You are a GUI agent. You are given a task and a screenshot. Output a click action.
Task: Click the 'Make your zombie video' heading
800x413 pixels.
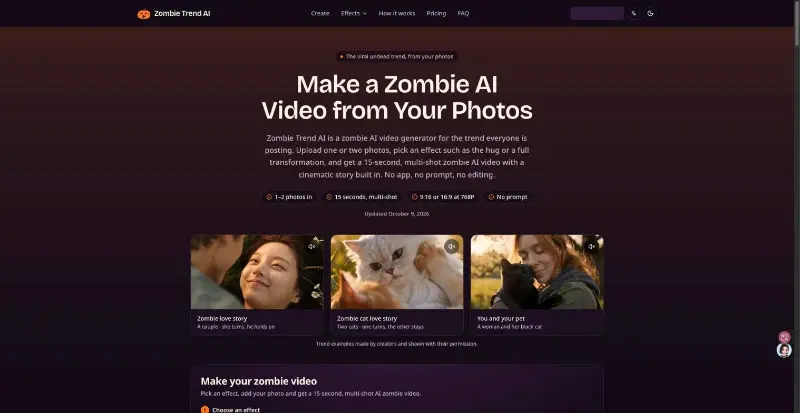(259, 381)
